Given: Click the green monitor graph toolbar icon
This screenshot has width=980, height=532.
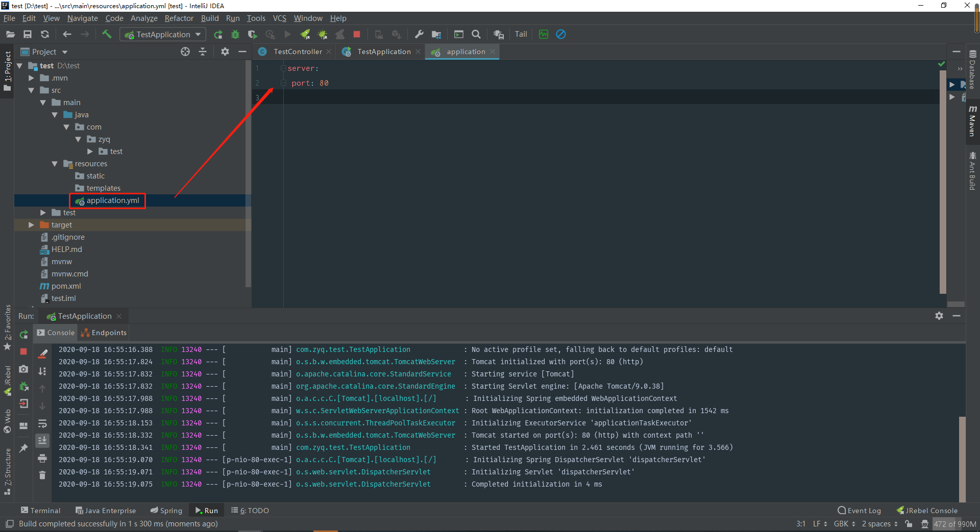Looking at the screenshot, I should [x=544, y=34].
